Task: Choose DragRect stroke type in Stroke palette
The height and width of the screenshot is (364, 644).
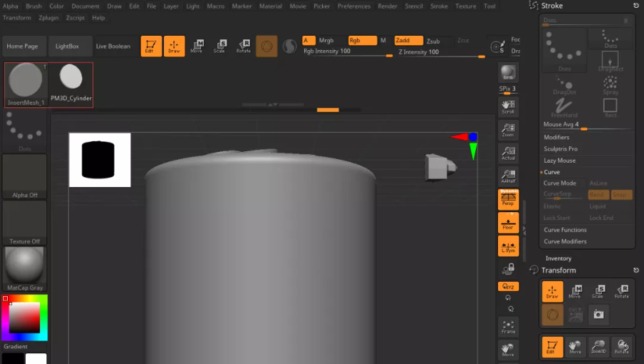Action: tap(610, 61)
